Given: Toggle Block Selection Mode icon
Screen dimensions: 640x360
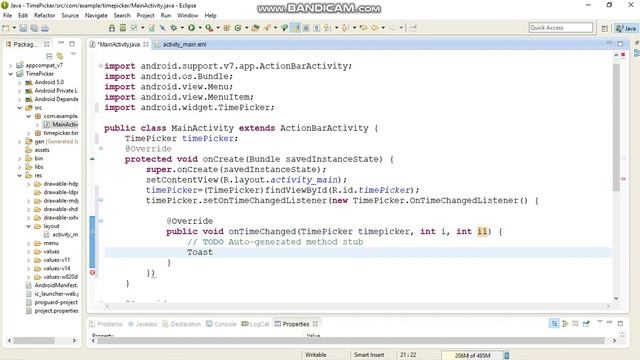Looking at the screenshot, I should pyautogui.click(x=306, y=28).
